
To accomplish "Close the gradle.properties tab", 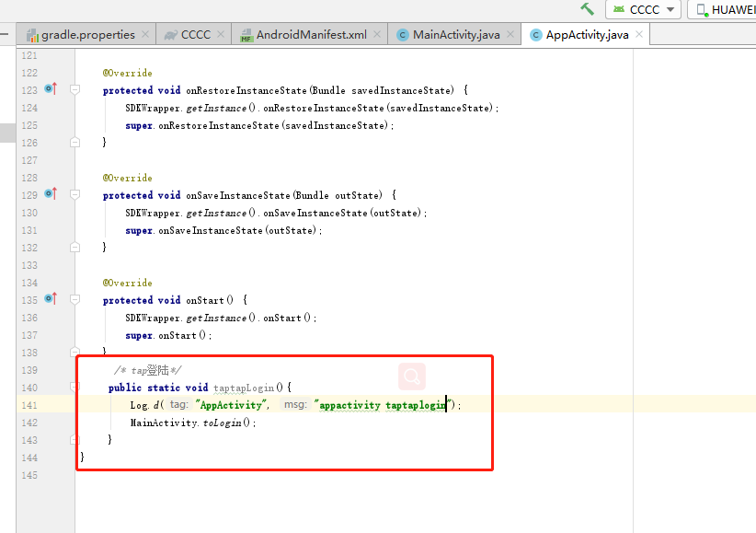I will [145, 34].
